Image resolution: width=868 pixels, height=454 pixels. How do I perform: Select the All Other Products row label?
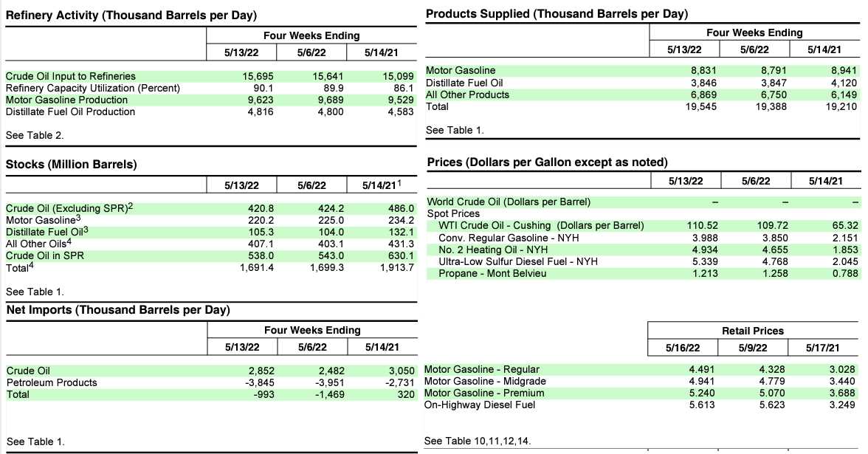click(467, 94)
